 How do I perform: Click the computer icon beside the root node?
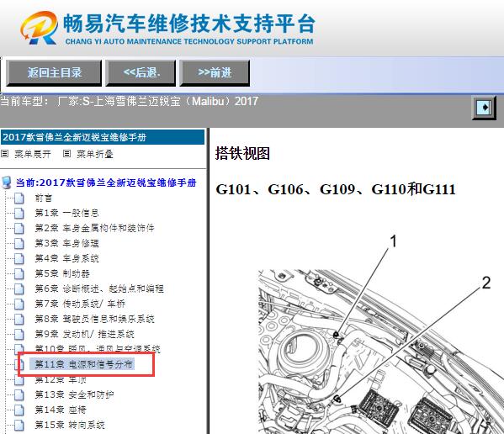(x=7, y=183)
